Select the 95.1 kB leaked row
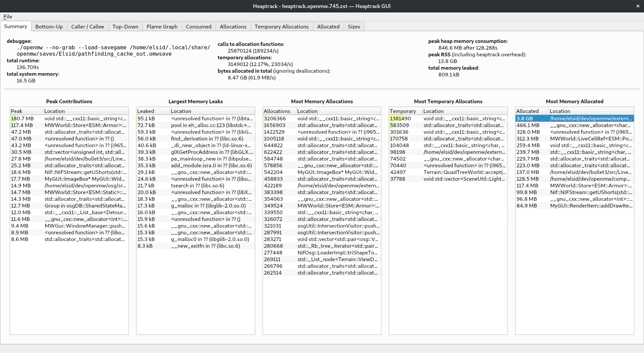Viewport: 644px width, 353px height. [x=196, y=118]
